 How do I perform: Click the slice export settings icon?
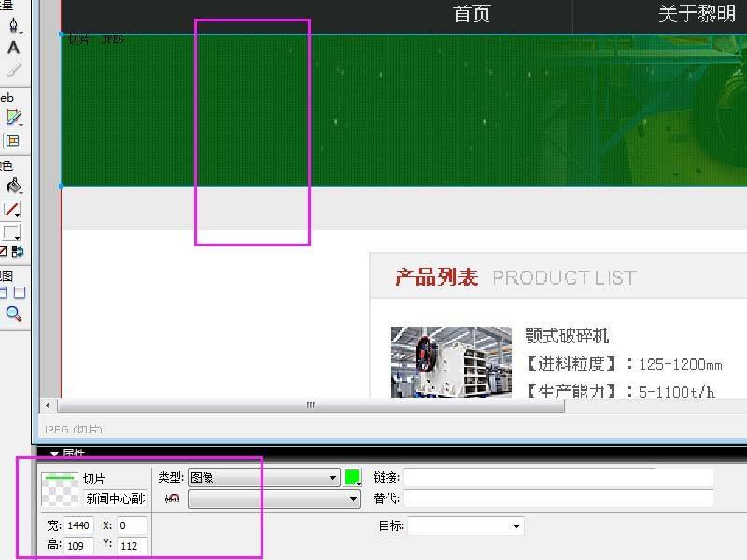point(172,499)
